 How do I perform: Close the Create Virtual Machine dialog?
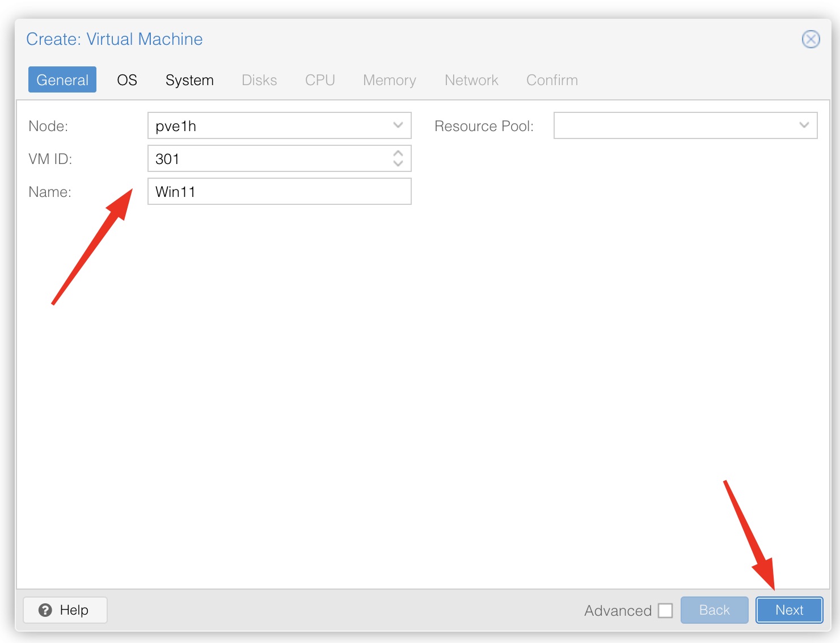[x=810, y=39]
